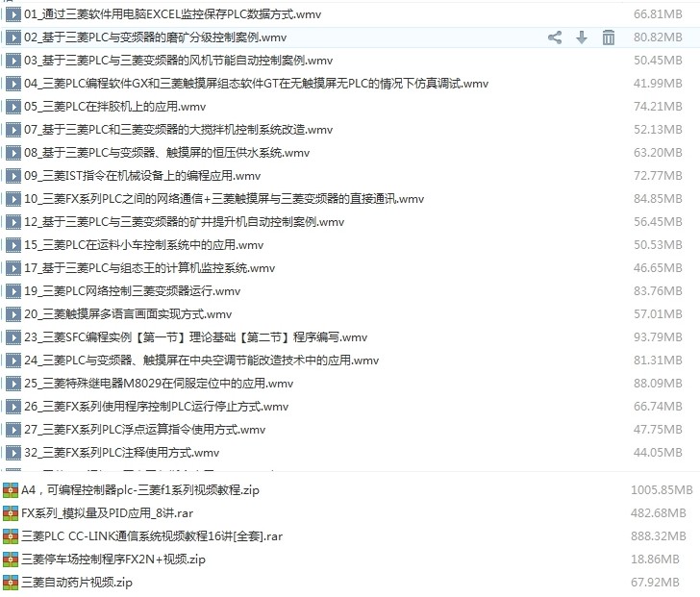The height and width of the screenshot is (597, 700).
Task: Click video icon of 02_基于三菱PLC与变频器的磨矿分级 file
Action: pyautogui.click(x=13, y=37)
